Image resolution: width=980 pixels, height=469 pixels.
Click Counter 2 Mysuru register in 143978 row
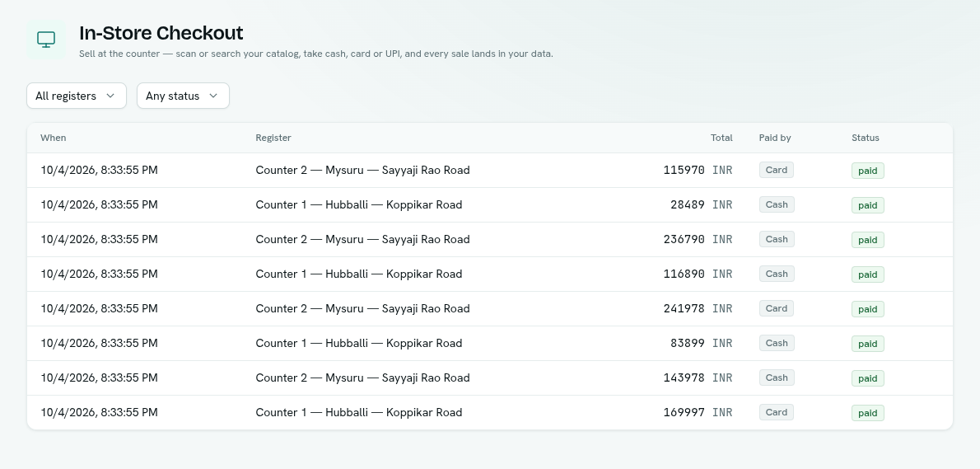point(362,378)
